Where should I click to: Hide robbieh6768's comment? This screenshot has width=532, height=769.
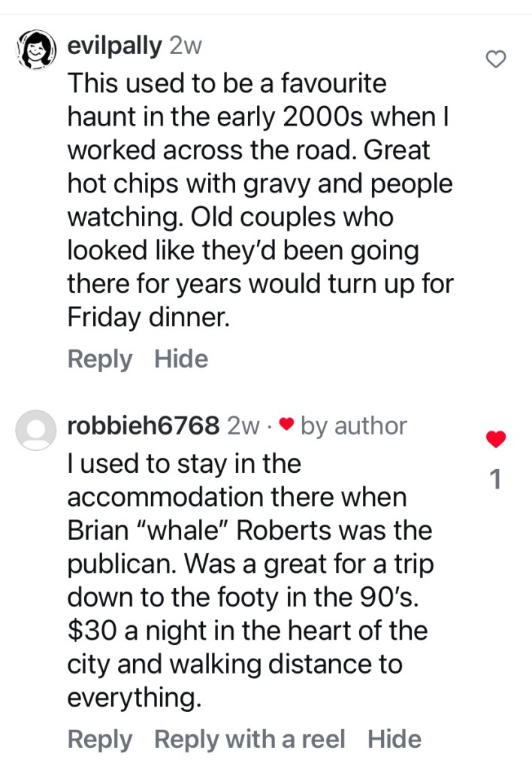(x=394, y=739)
